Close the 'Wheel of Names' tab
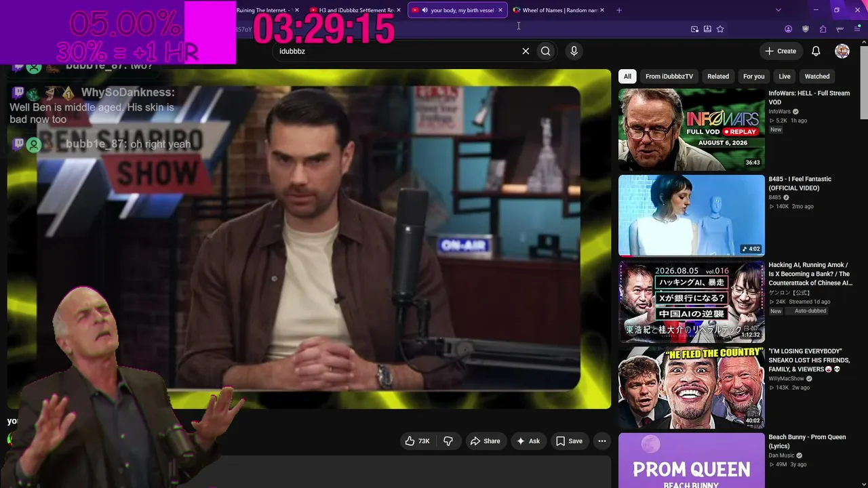 (x=603, y=10)
